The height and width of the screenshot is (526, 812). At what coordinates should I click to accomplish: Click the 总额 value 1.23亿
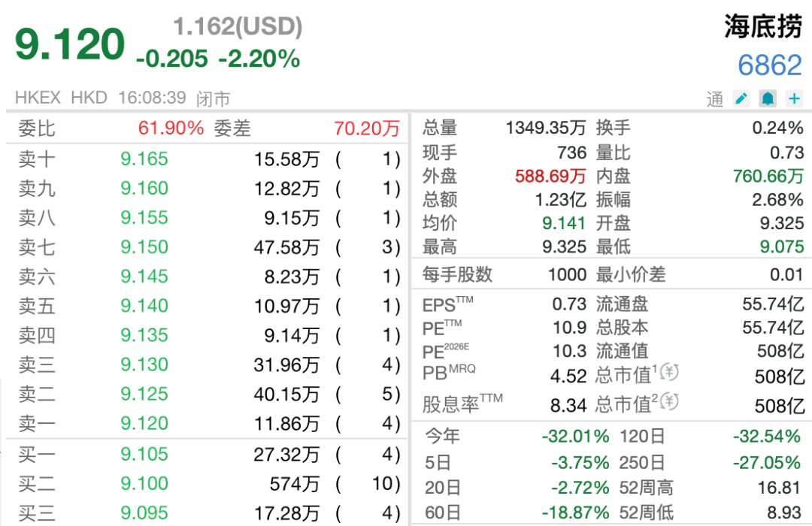(561, 200)
